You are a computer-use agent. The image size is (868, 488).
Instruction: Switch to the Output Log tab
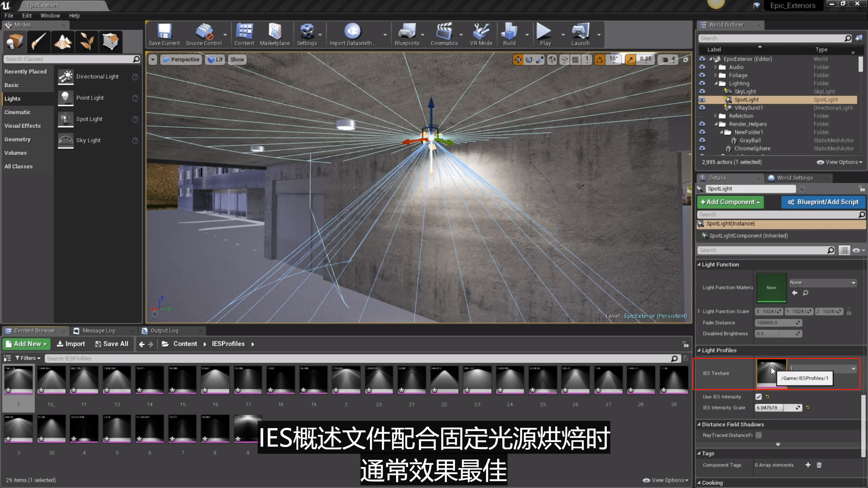(x=164, y=330)
